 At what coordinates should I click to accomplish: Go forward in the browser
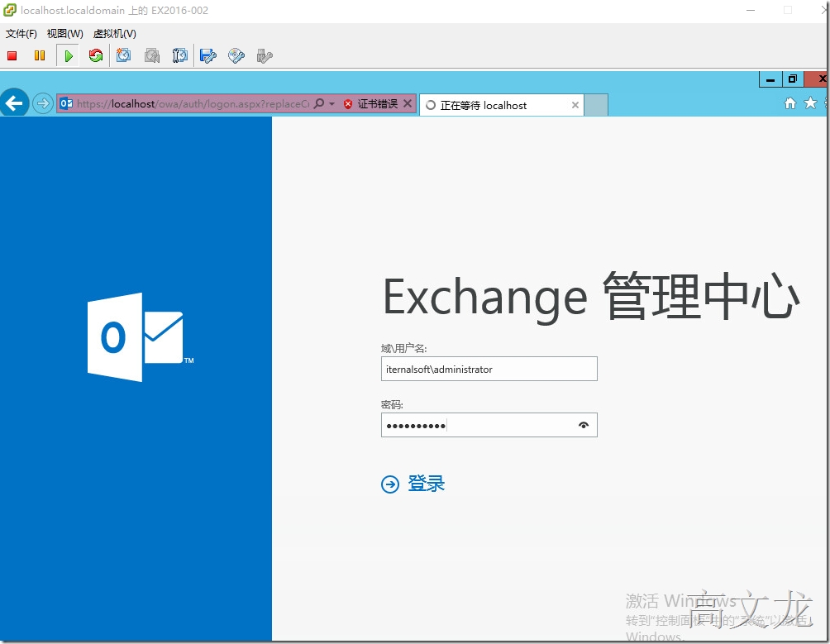click(42, 103)
